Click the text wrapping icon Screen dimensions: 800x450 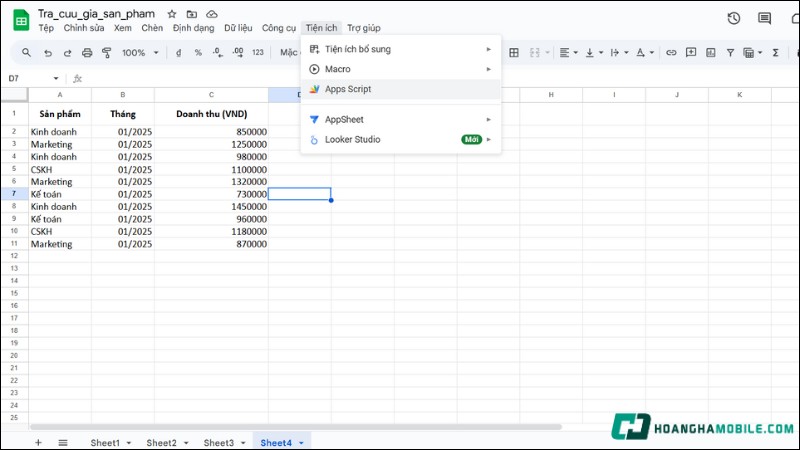(615, 53)
